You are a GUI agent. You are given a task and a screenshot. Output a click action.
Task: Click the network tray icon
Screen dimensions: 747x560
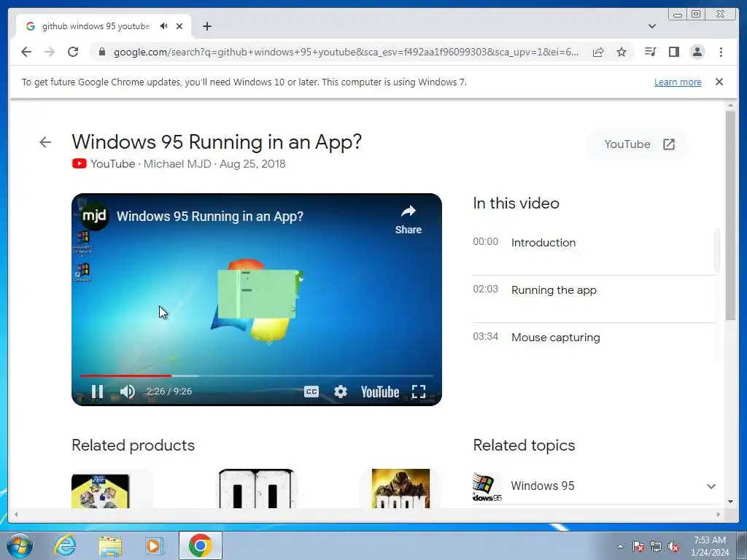(656, 547)
